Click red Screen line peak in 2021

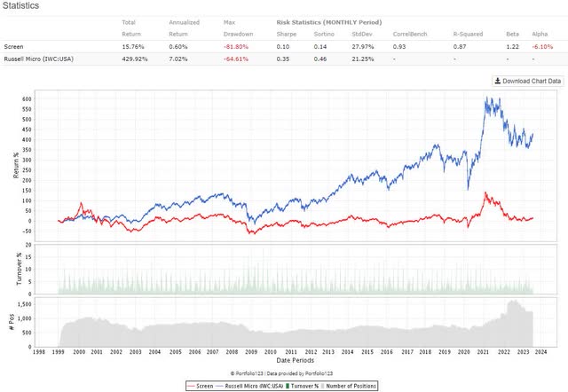pyautogui.click(x=485, y=193)
